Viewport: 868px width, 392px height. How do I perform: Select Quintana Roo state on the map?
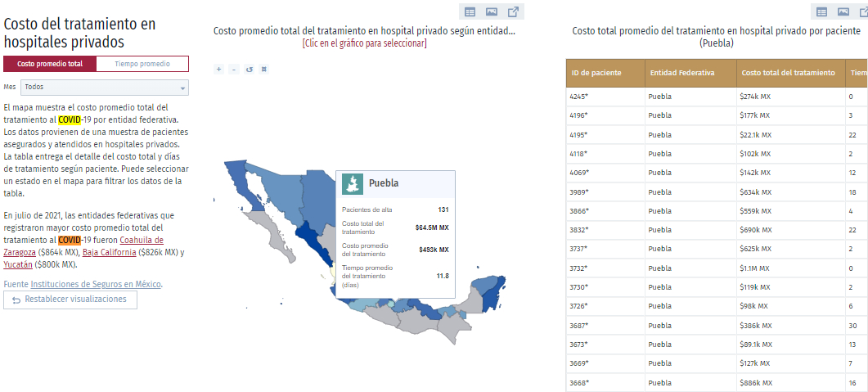point(491,295)
